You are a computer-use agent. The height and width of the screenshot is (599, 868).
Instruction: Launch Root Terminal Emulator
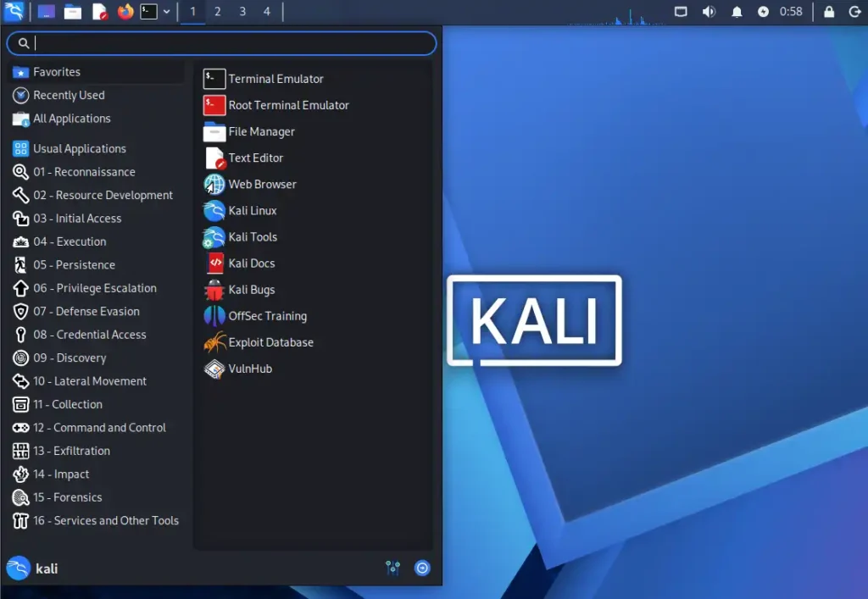point(314,105)
